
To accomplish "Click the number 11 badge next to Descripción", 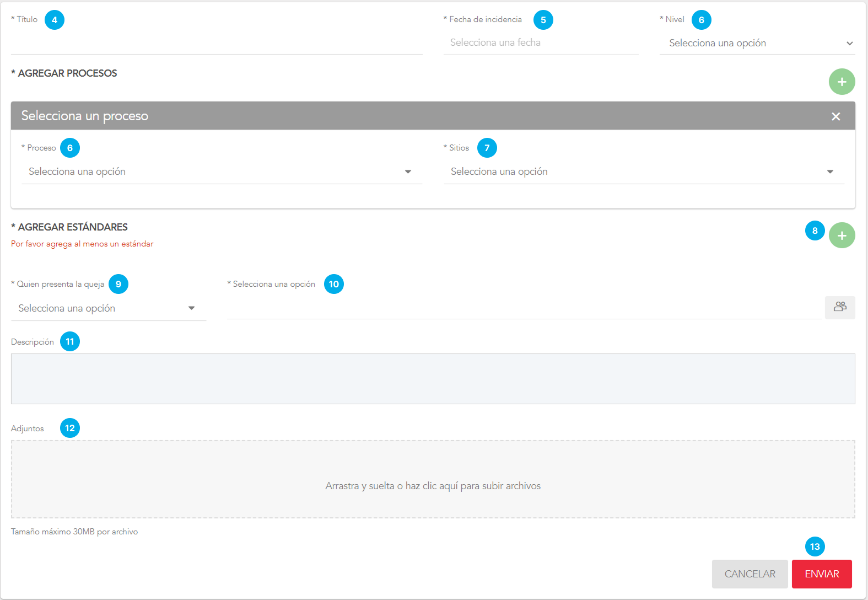I will tap(70, 341).
